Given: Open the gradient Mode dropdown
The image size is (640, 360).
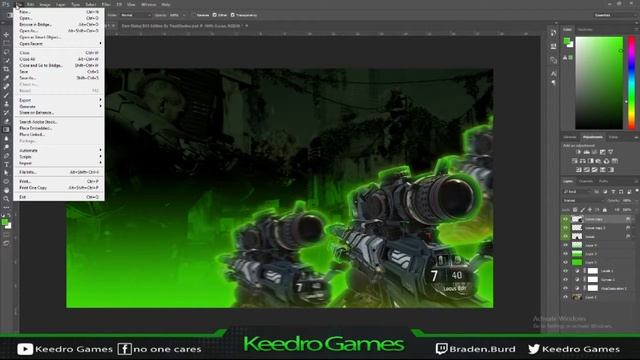Looking at the screenshot, I should coord(136,15).
